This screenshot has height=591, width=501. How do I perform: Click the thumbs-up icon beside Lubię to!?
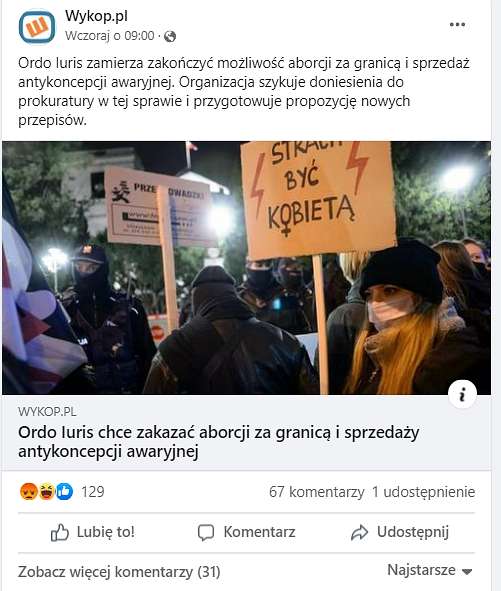click(x=60, y=532)
